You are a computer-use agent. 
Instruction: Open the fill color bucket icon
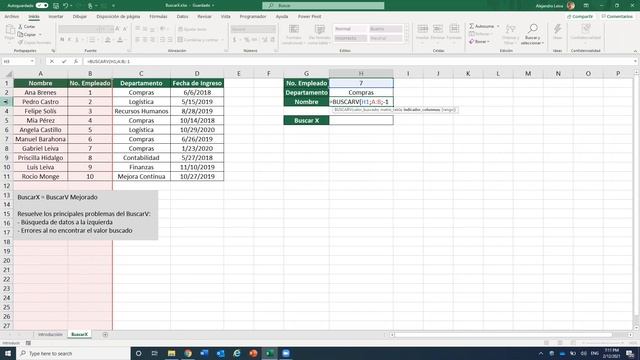tap(108, 40)
